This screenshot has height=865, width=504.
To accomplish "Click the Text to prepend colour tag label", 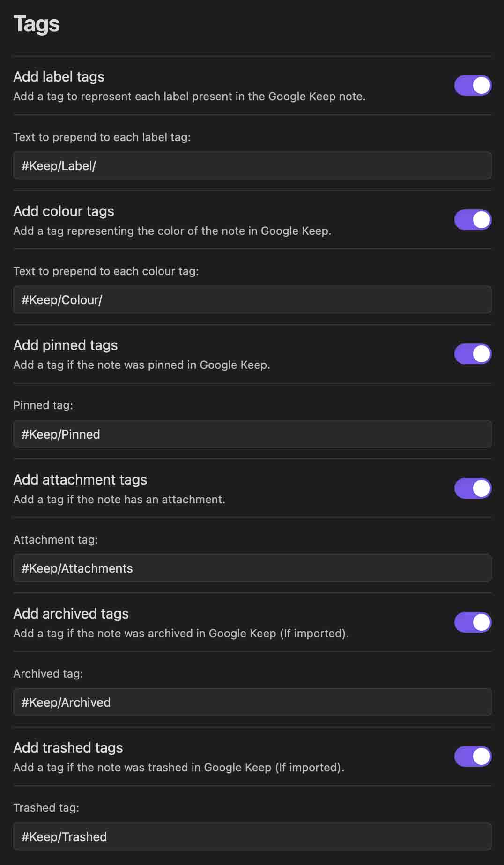I will point(107,271).
